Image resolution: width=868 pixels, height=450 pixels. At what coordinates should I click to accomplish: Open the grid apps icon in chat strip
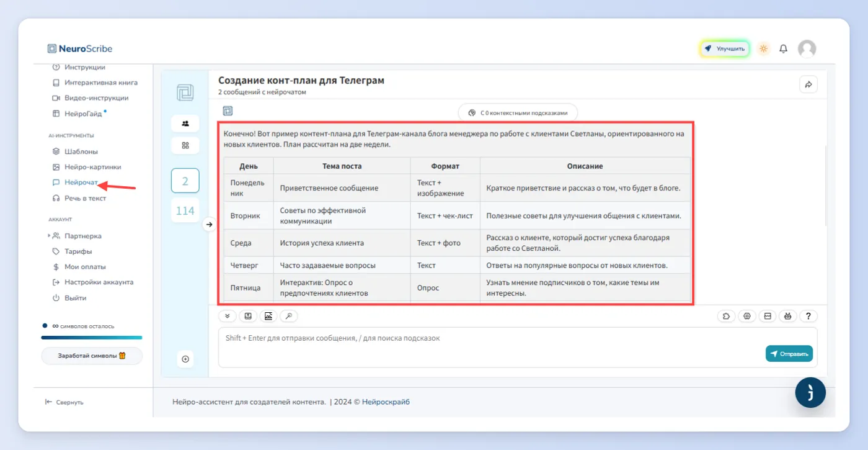[185, 145]
